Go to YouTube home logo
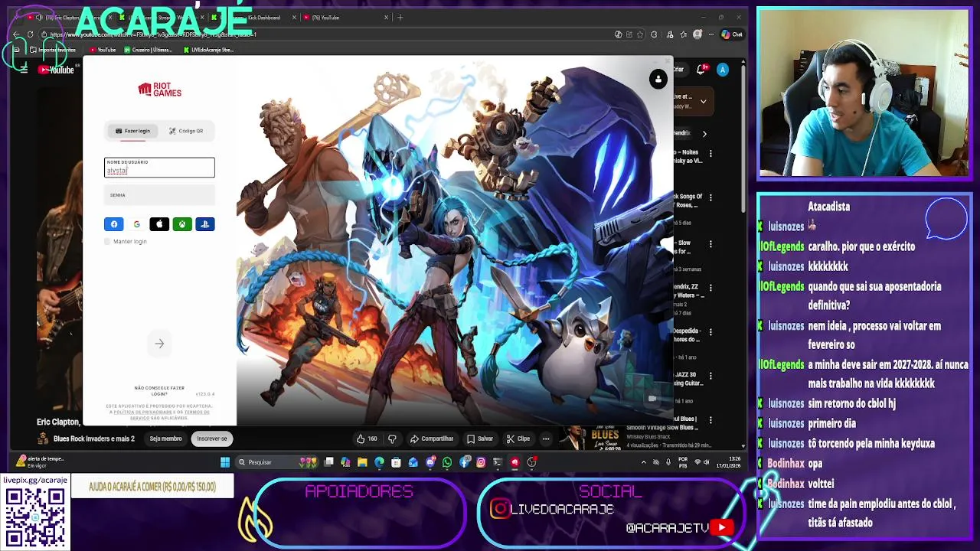Screen dimensions: 980x551 coord(56,70)
